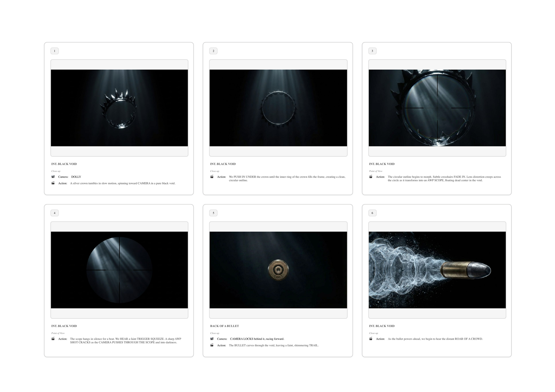
Task: Select the flying bullet with trail thumbnail
Action: pos(437,270)
